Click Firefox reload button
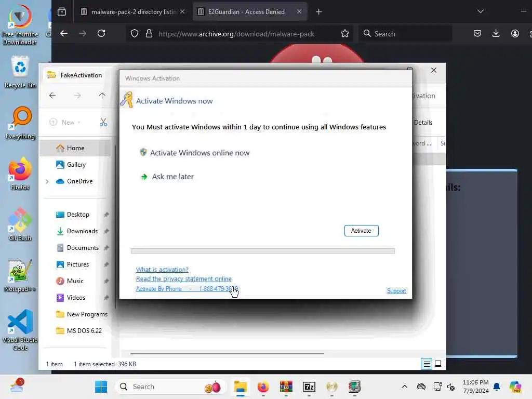Viewport: 532px width, 399px height. (x=101, y=34)
